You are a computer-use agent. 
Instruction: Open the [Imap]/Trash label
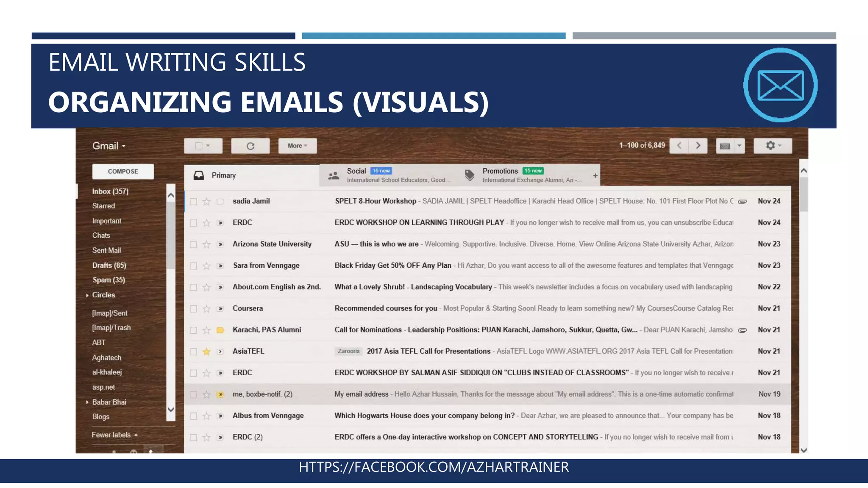pyautogui.click(x=111, y=328)
